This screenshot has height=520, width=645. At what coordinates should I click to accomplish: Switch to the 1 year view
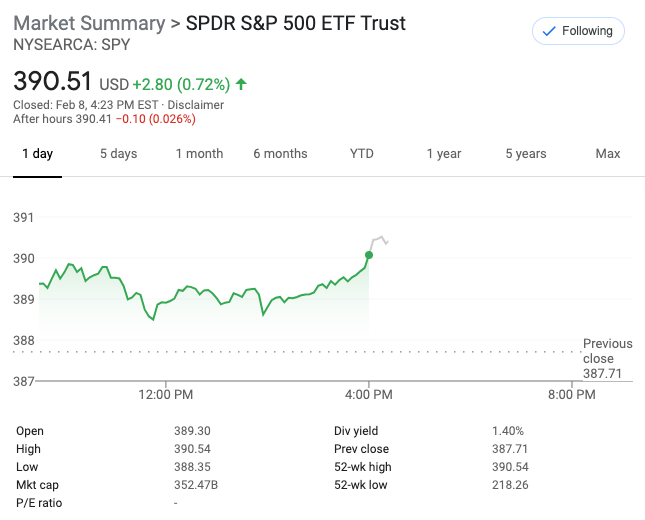(443, 154)
